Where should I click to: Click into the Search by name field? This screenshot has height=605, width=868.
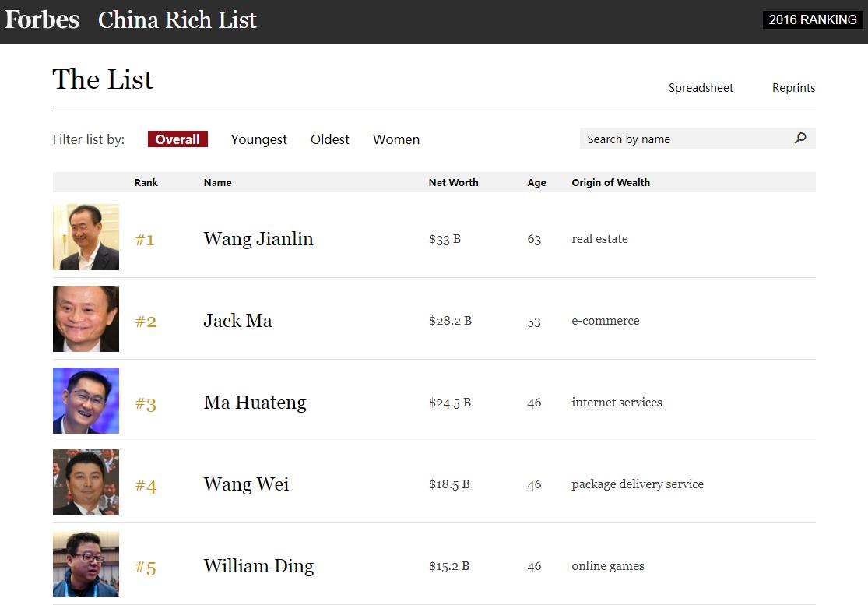pos(685,139)
